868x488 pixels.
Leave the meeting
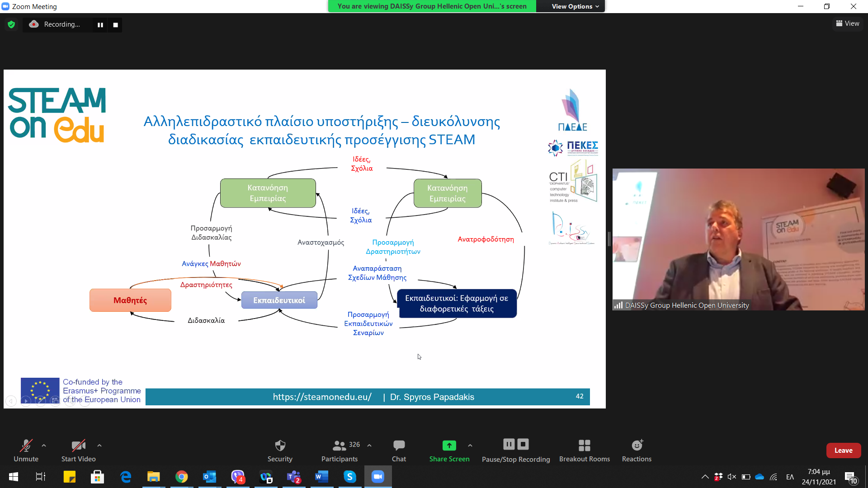[843, 450]
